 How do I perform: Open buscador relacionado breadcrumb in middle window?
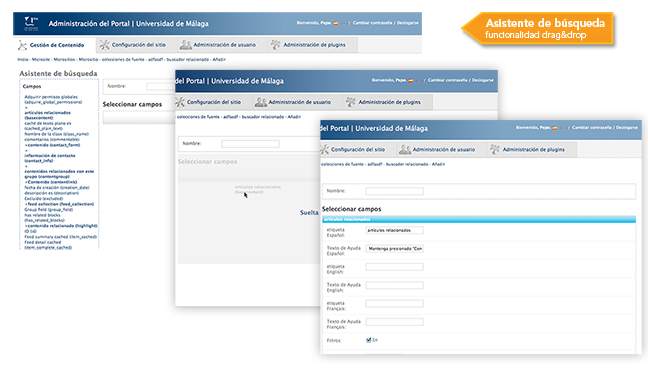(x=263, y=117)
